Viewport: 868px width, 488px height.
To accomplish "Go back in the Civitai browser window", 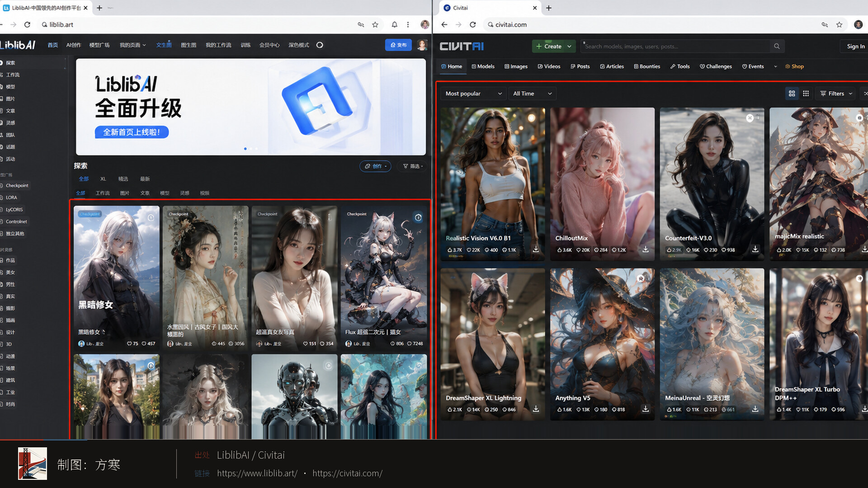I will click(x=444, y=25).
